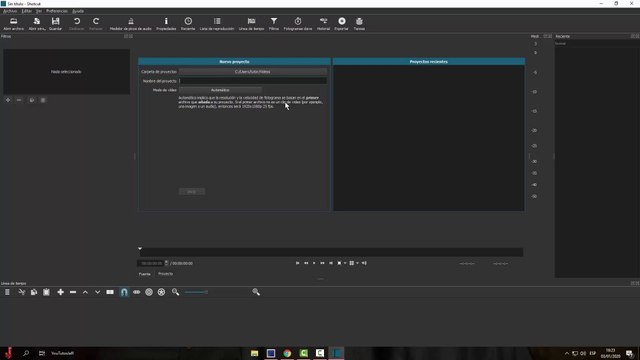Open the Preferencias menu
640x360 pixels.
click(57, 11)
